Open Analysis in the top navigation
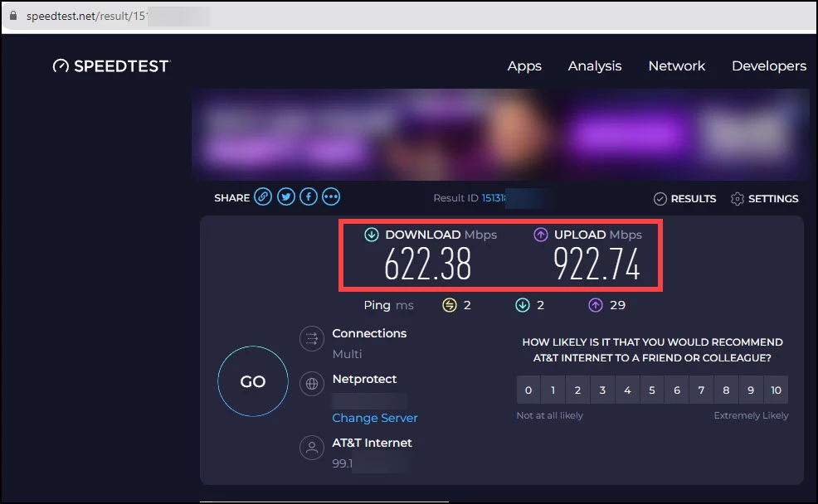Viewport: 818px width, 504px height. click(595, 66)
